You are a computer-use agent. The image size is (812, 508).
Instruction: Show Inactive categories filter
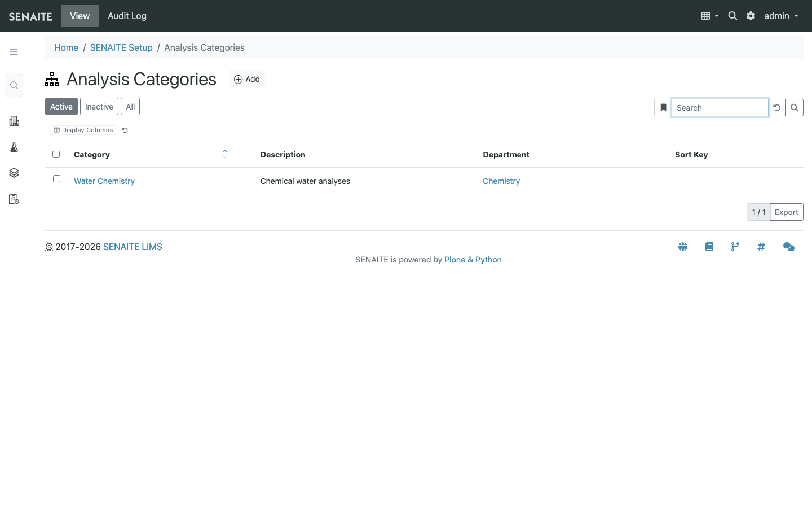point(99,107)
